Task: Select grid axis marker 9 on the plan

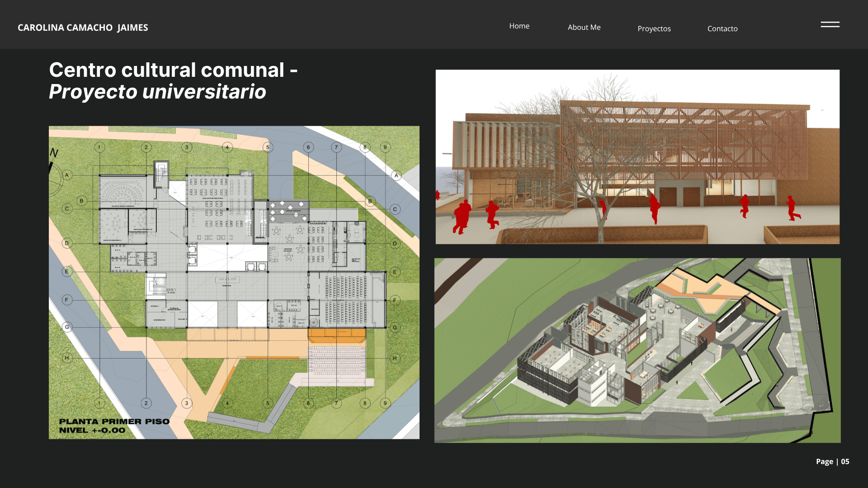Action: [x=385, y=147]
